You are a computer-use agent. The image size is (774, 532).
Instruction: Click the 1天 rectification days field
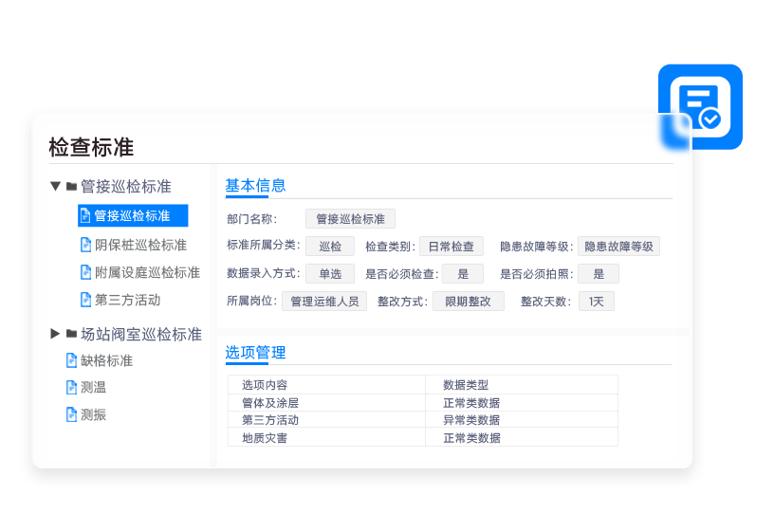click(x=597, y=302)
